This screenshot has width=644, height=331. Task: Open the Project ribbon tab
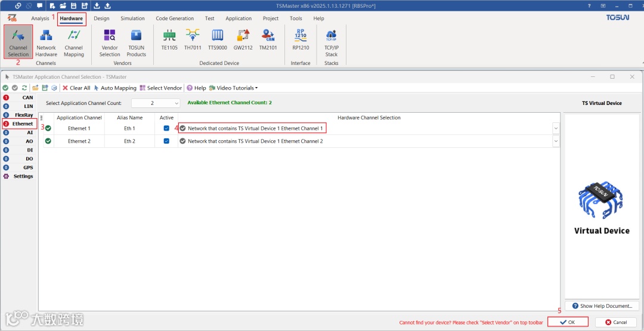tap(271, 18)
